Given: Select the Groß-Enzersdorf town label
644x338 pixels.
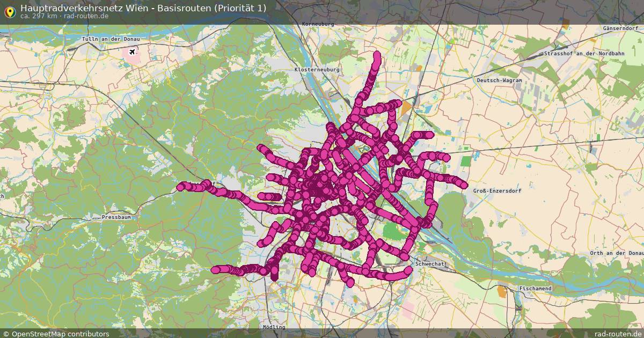Looking at the screenshot, I should click(x=496, y=191).
